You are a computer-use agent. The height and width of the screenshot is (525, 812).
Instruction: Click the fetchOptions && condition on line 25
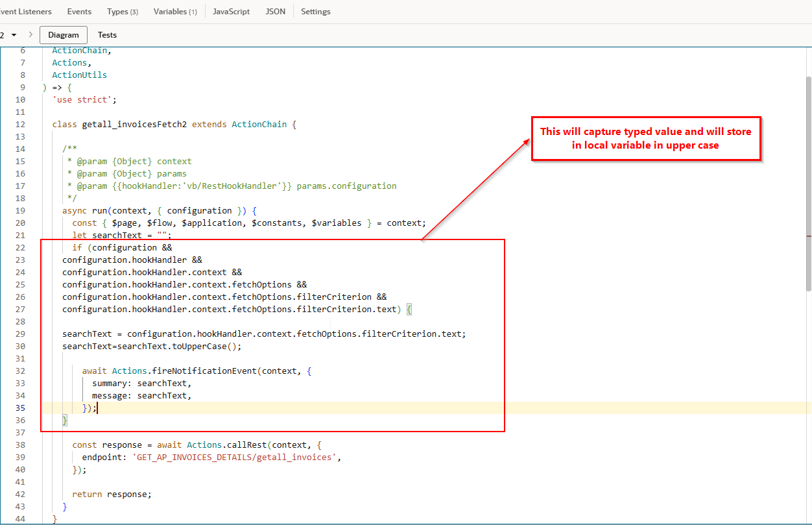(185, 284)
